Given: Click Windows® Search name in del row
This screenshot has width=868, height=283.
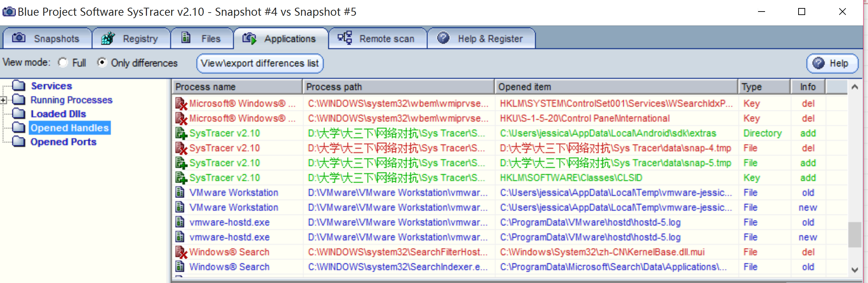Looking at the screenshot, I should point(229,252).
